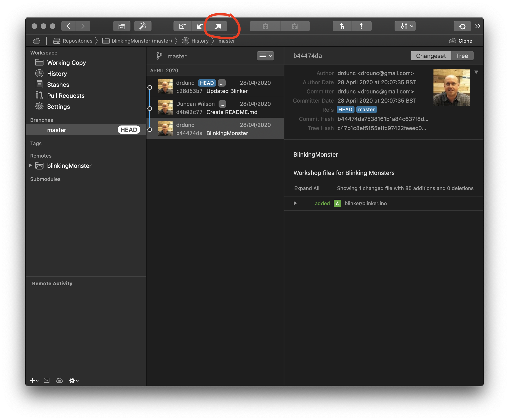The height and width of the screenshot is (420, 509).
Task: Expand the blinkingMonster remote
Action: 30,166
